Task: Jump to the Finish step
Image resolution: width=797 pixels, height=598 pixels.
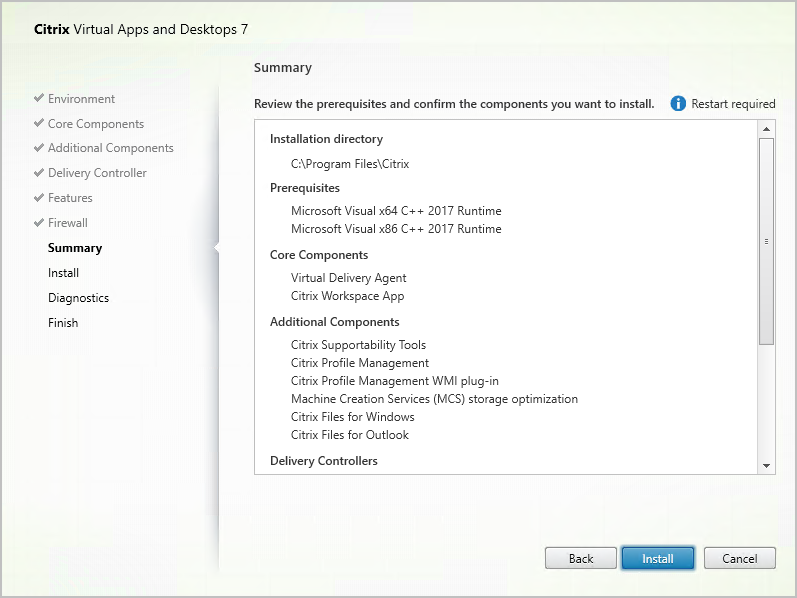Action: pyautogui.click(x=63, y=323)
